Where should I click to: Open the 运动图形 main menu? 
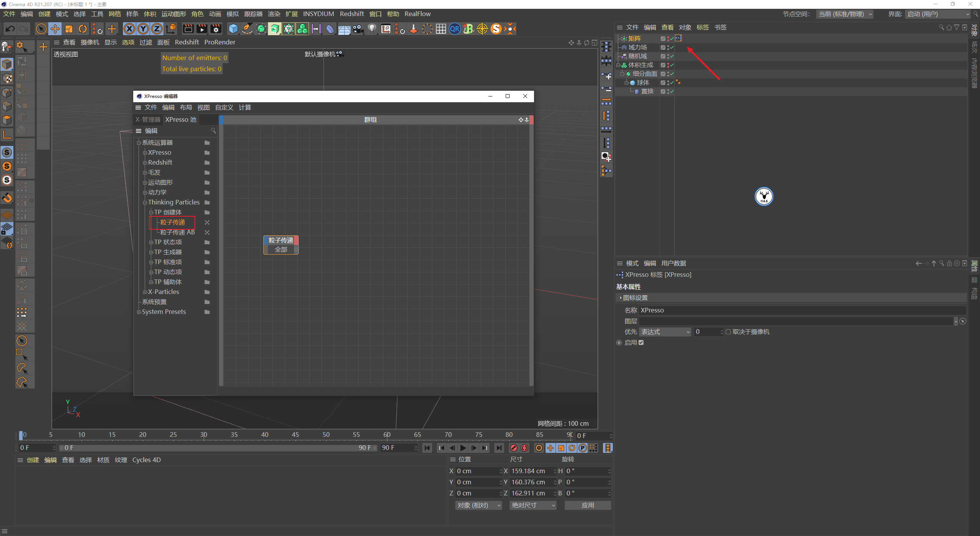click(x=173, y=14)
